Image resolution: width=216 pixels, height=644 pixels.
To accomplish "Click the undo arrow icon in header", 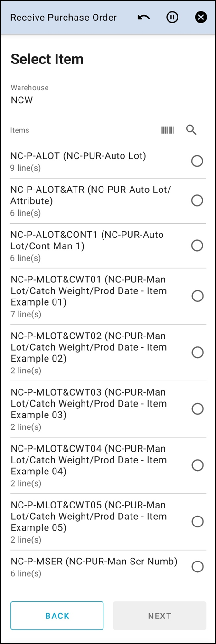I will click(x=143, y=18).
